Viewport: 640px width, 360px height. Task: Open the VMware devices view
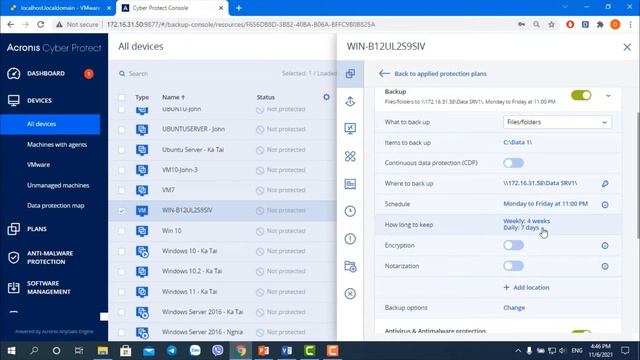pyautogui.click(x=38, y=165)
